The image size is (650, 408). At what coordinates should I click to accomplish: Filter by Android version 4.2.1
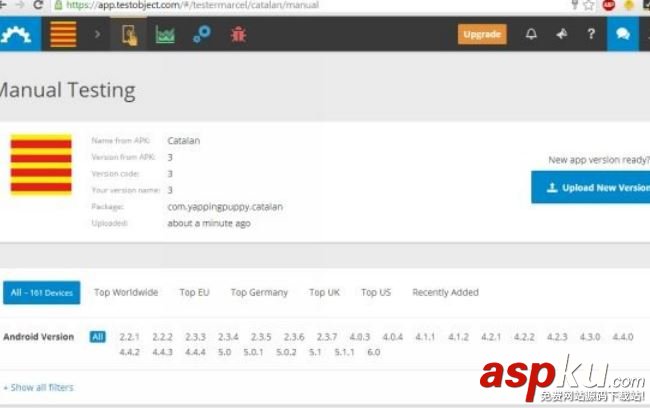[491, 337]
